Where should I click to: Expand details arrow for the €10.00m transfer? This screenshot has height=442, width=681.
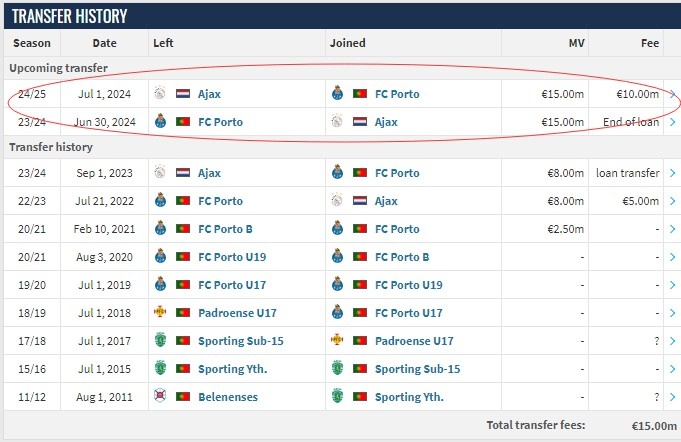click(x=672, y=94)
